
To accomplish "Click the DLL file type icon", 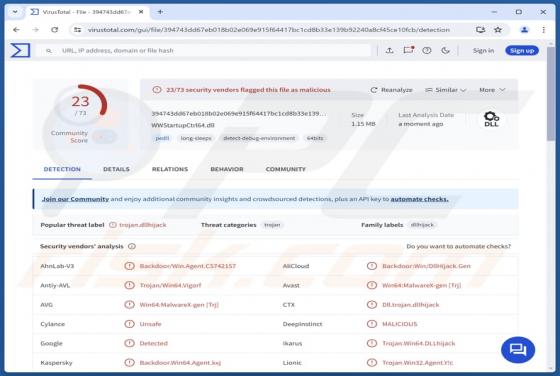I will (x=491, y=119).
